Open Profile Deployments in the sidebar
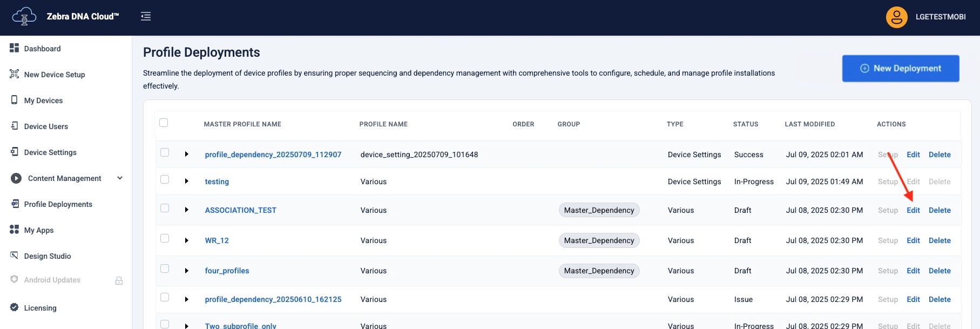 (58, 204)
